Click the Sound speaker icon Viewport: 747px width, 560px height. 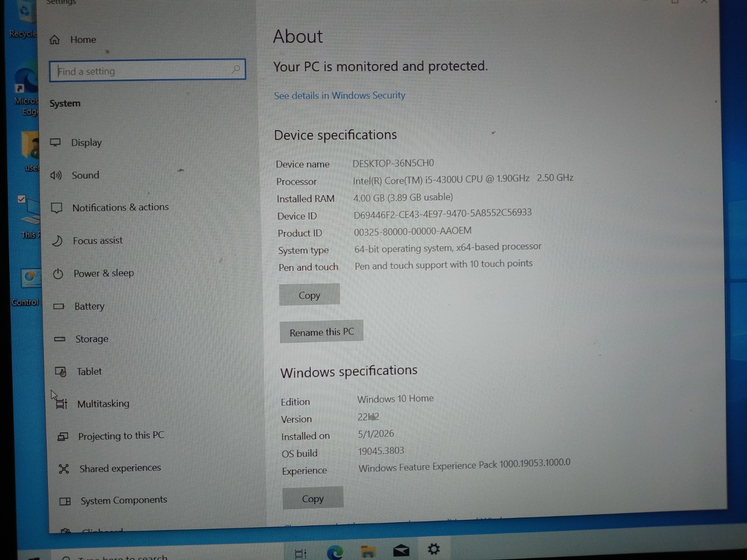tap(56, 175)
